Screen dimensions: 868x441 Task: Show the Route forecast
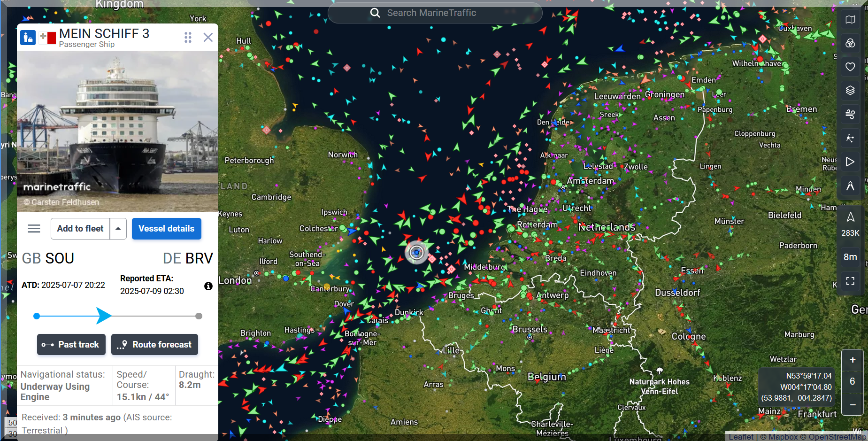coord(154,345)
